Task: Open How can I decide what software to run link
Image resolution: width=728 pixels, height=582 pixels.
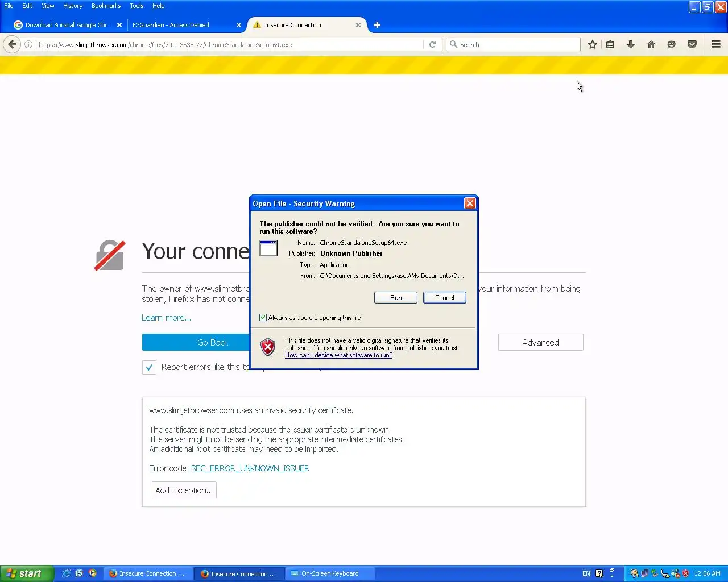Action: click(x=338, y=355)
